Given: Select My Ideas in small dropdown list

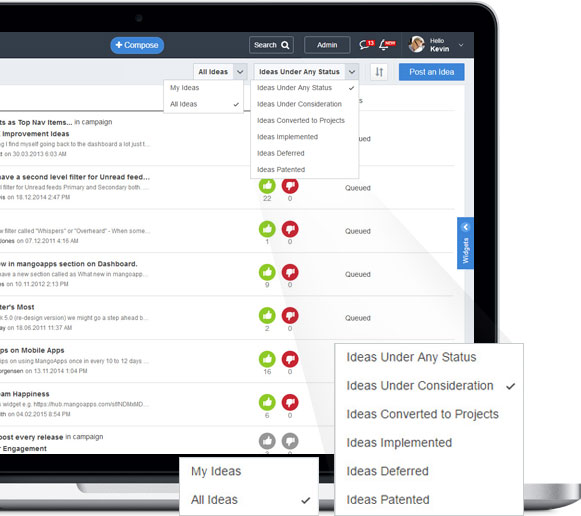Looking at the screenshot, I should pos(203,88).
